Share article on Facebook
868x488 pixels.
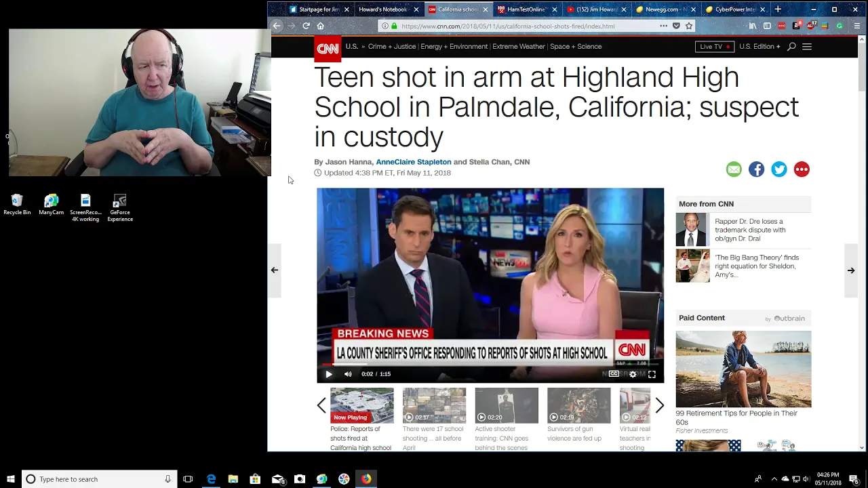(756, 169)
